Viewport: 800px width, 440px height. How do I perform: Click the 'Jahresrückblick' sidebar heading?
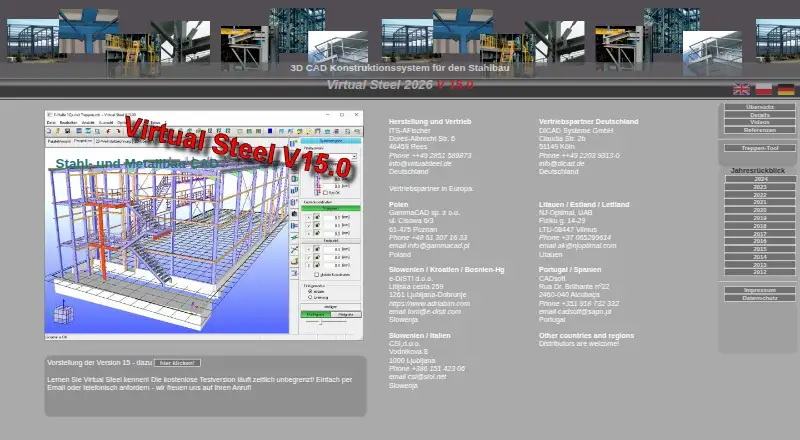[x=758, y=170]
